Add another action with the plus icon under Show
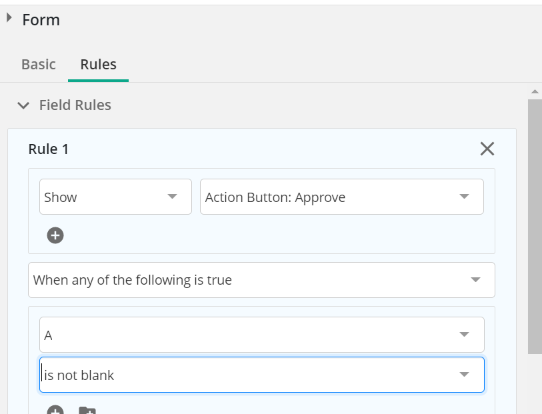 pyautogui.click(x=55, y=235)
